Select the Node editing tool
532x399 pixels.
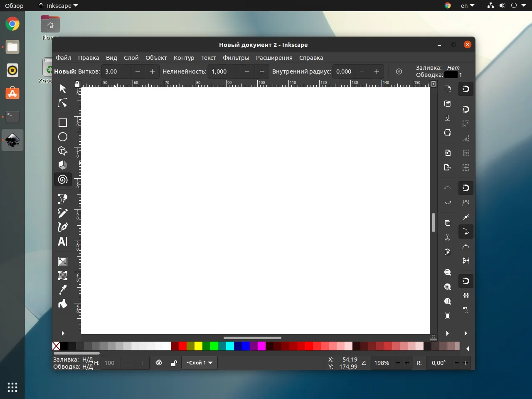[x=63, y=103]
